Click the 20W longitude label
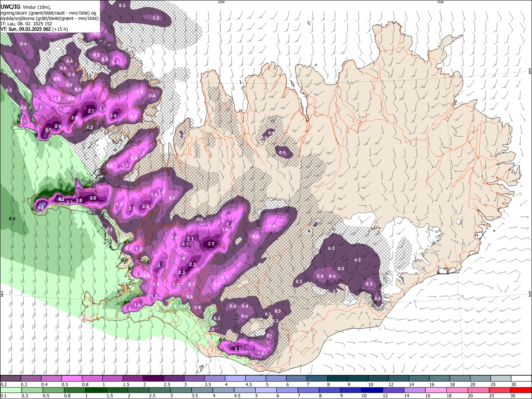The width and height of the screenshot is (532, 399). (221, 2)
